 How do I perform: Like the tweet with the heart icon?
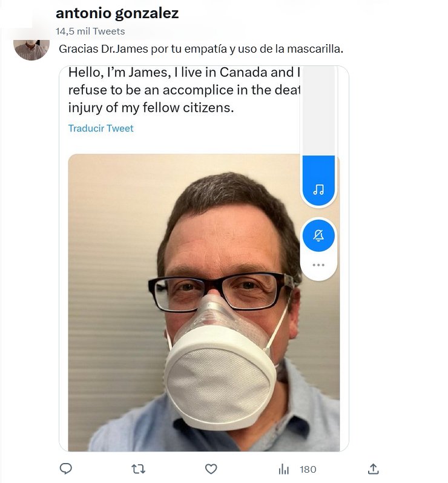click(211, 469)
